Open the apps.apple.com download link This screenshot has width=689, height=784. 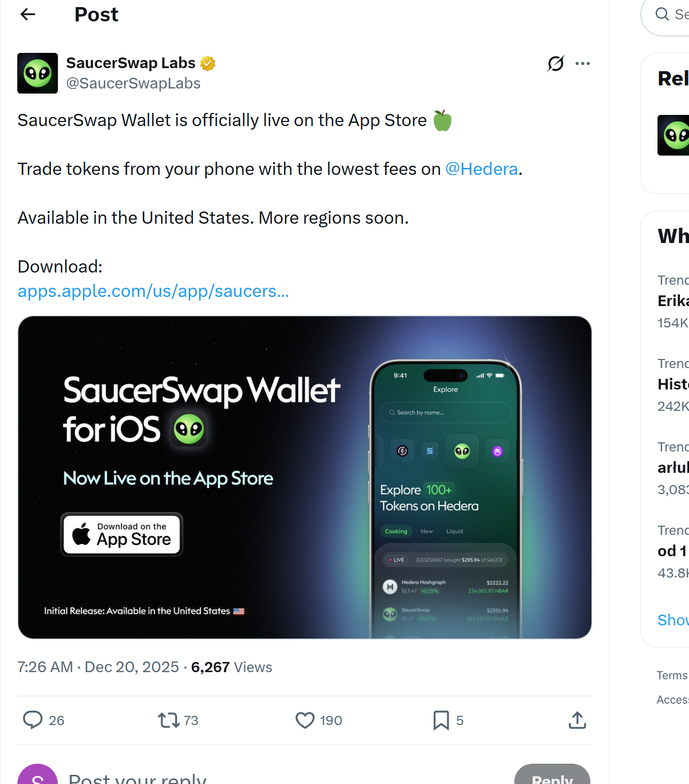point(153,291)
